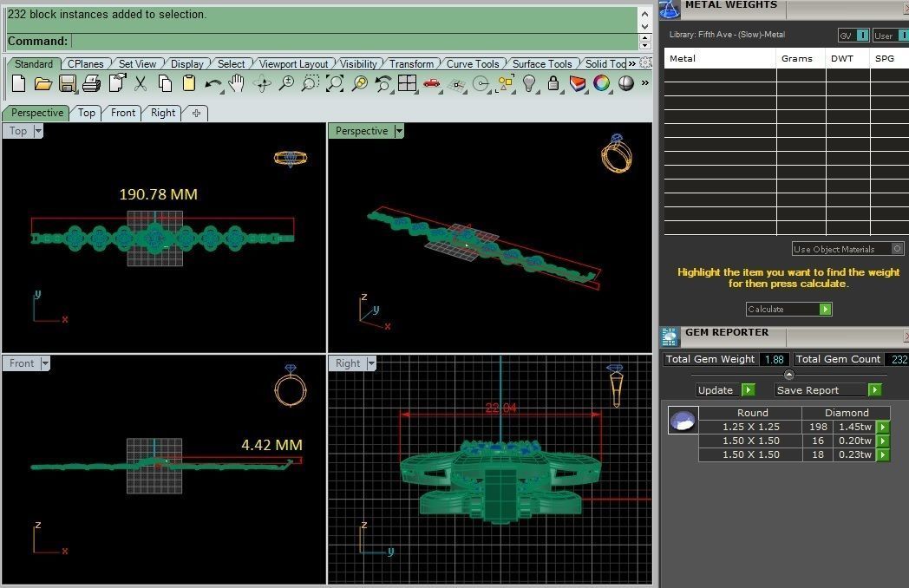The width and height of the screenshot is (909, 588).
Task: Click the Set CPlane grid icon
Action: [457, 85]
